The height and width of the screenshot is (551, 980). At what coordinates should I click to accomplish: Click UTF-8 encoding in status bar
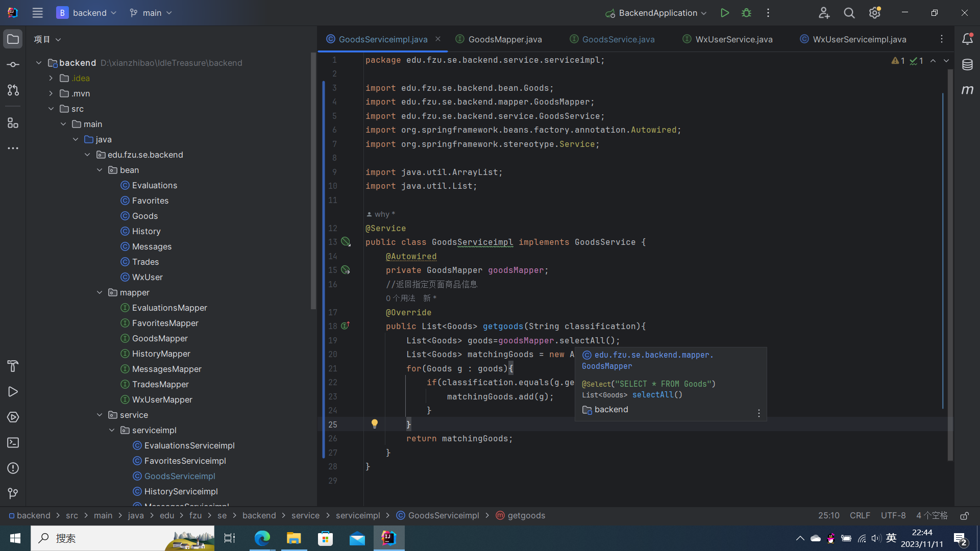pyautogui.click(x=893, y=516)
